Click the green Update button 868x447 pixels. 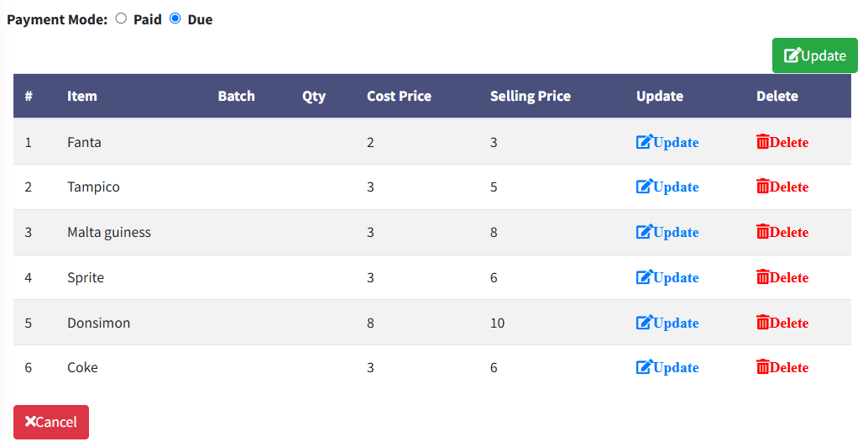pos(815,55)
